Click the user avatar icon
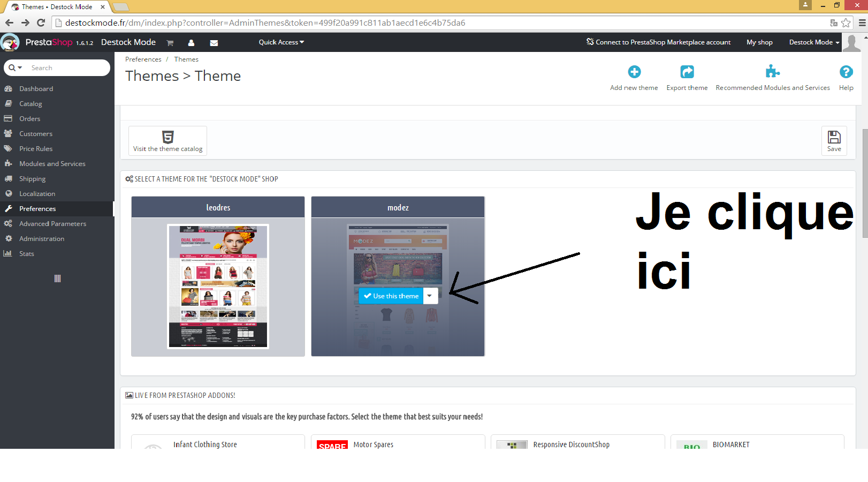This screenshot has width=868, height=482. [x=851, y=42]
